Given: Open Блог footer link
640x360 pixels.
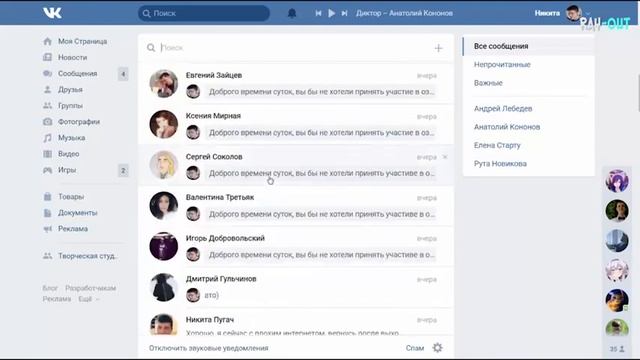Looking at the screenshot, I should point(50,288).
